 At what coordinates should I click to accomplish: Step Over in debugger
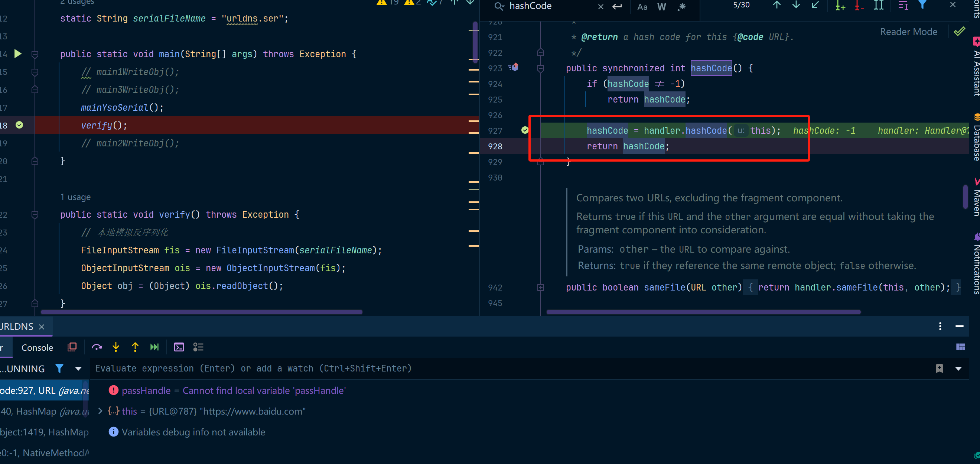point(97,347)
